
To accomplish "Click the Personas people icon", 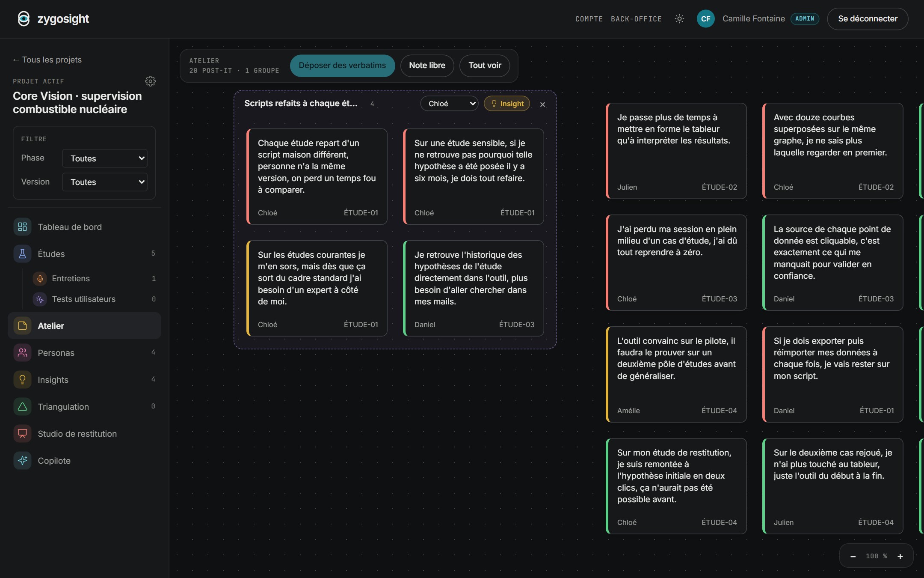I will (x=22, y=353).
